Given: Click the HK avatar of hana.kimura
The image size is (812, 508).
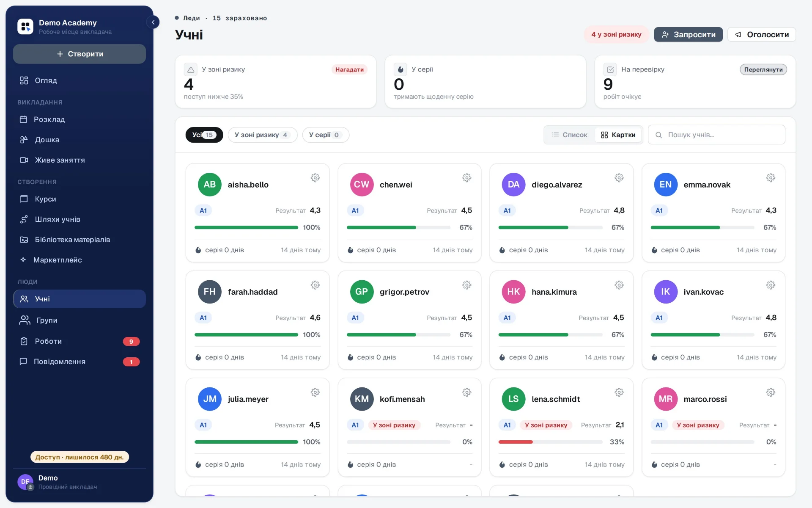Looking at the screenshot, I should click(x=513, y=292).
